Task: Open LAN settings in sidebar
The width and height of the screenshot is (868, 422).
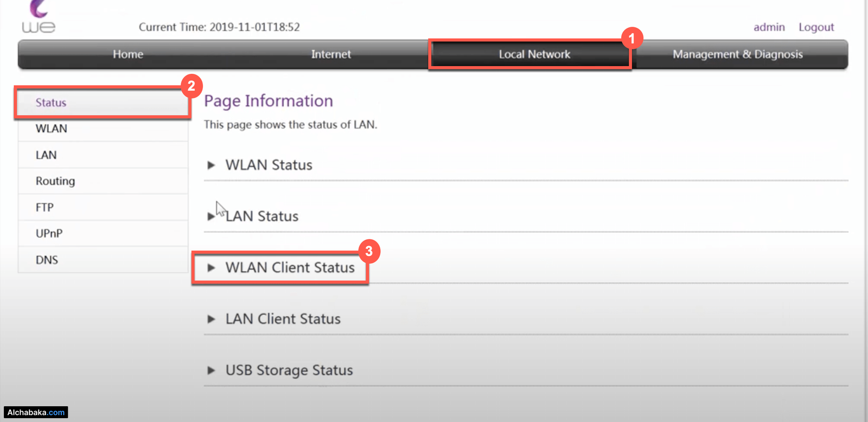Action: click(46, 155)
